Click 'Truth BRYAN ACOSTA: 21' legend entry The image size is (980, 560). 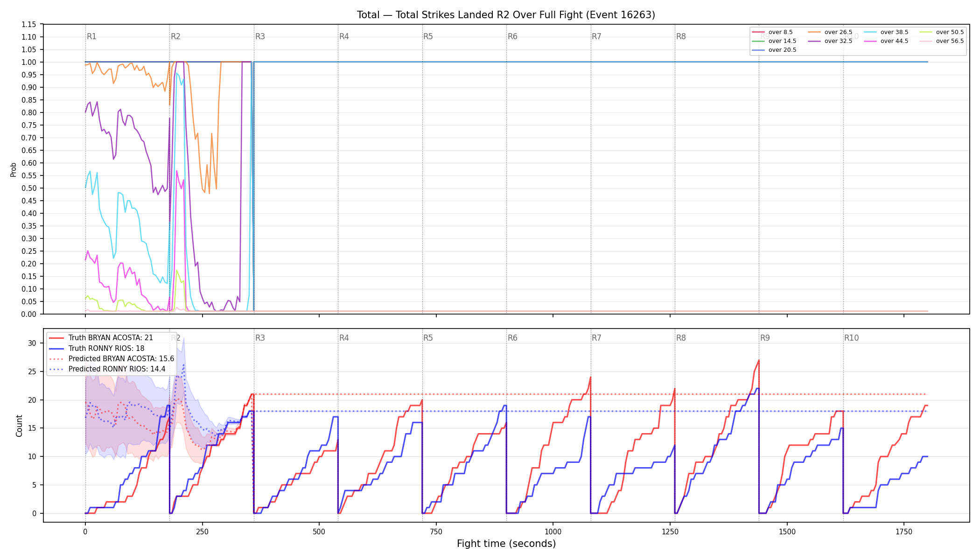[x=101, y=338]
